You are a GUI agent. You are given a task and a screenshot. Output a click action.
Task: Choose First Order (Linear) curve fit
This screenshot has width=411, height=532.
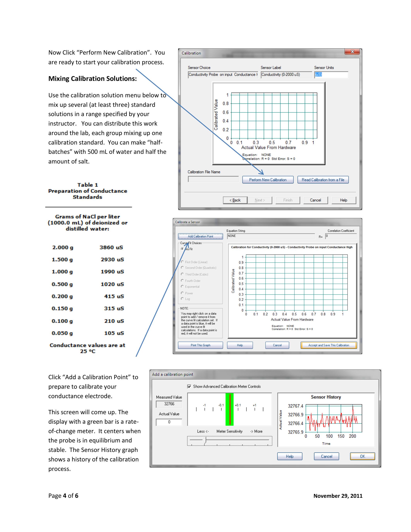pos(182,262)
